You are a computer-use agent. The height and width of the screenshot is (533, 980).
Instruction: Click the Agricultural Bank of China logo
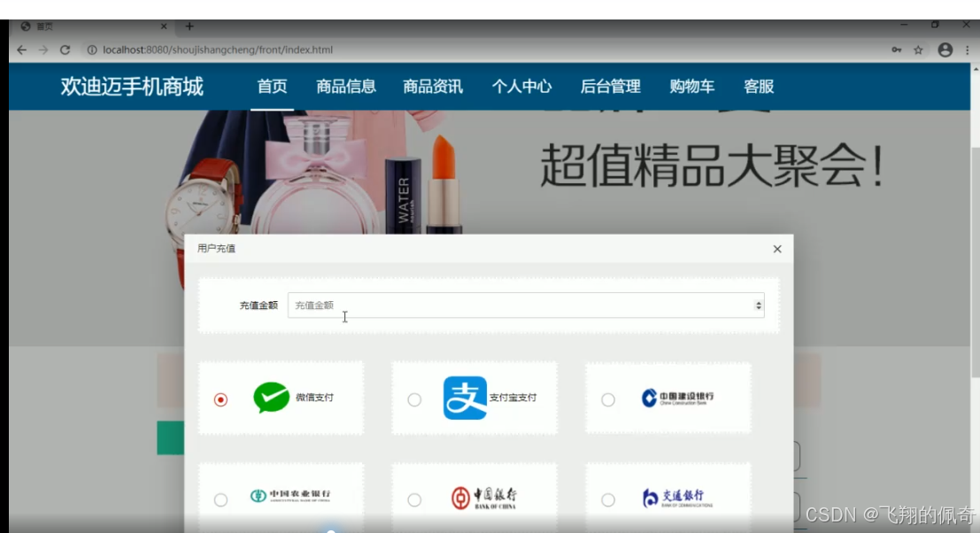click(x=290, y=496)
